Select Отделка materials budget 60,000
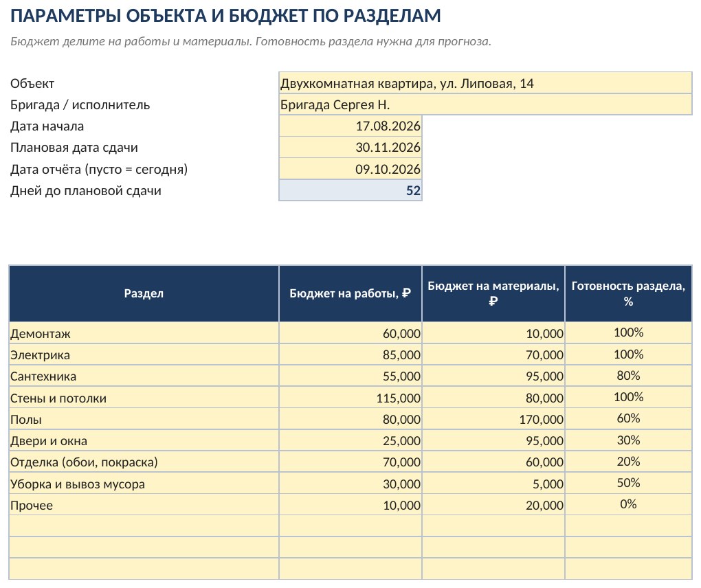Viewport: 701px width, 588px height. [493, 462]
